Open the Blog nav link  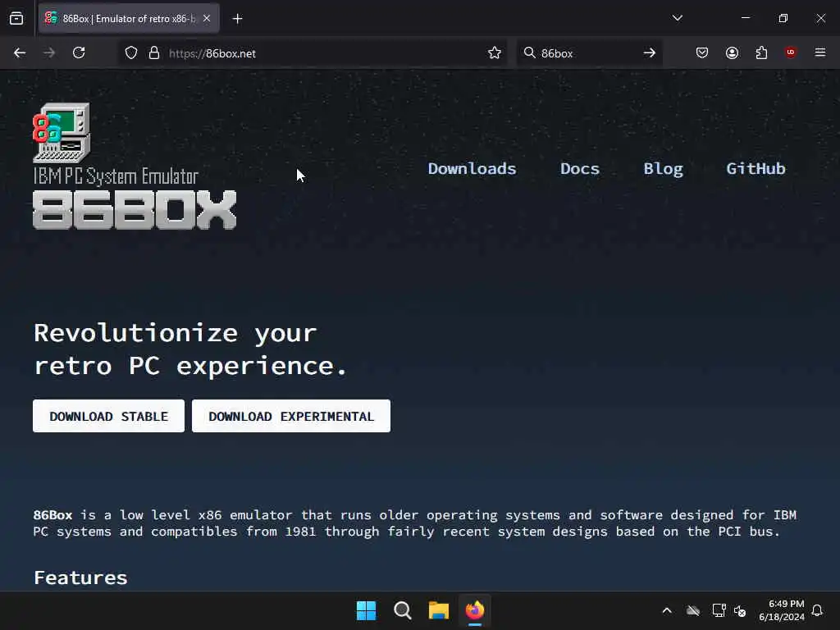coord(663,169)
